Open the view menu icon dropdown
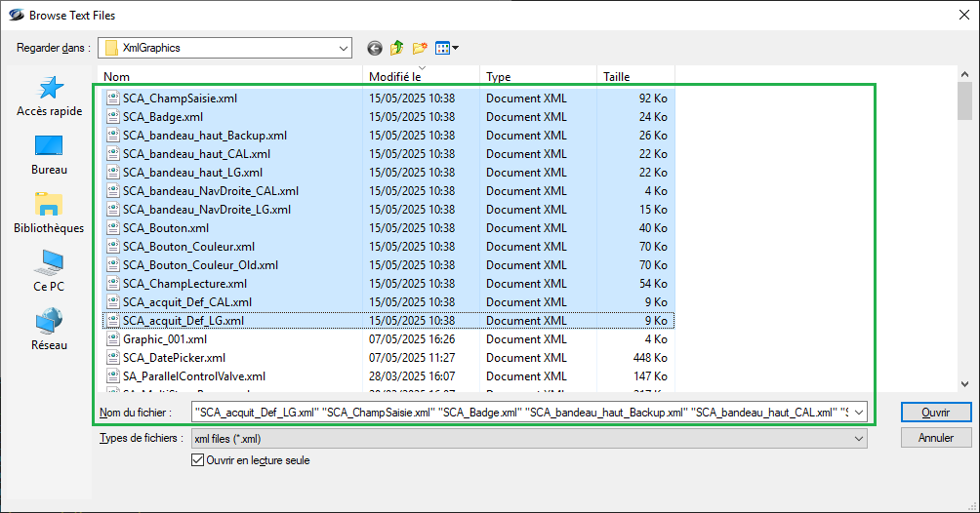Image resolution: width=980 pixels, height=513 pixels. [447, 48]
